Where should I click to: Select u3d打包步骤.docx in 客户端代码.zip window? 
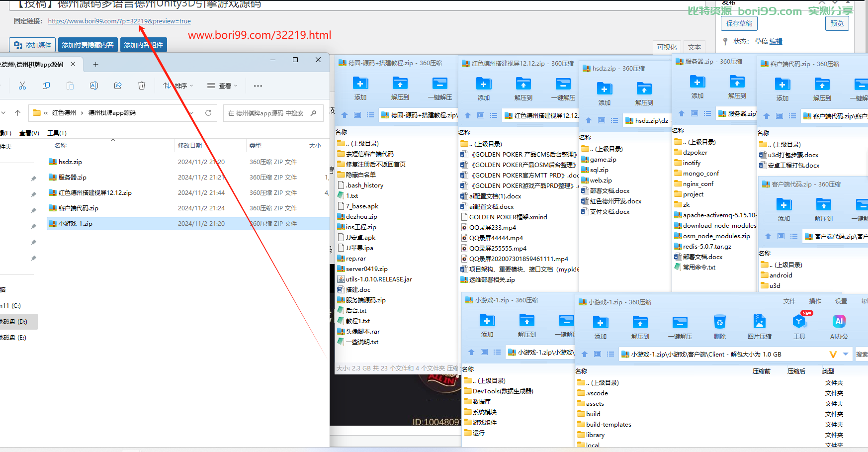coord(793,155)
